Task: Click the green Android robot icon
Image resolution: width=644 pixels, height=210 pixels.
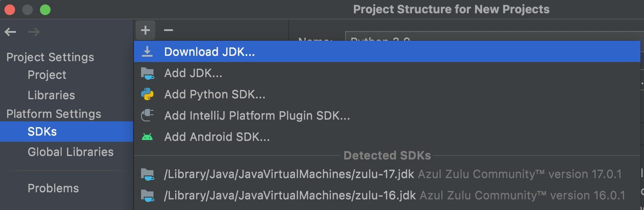Action: tap(147, 137)
